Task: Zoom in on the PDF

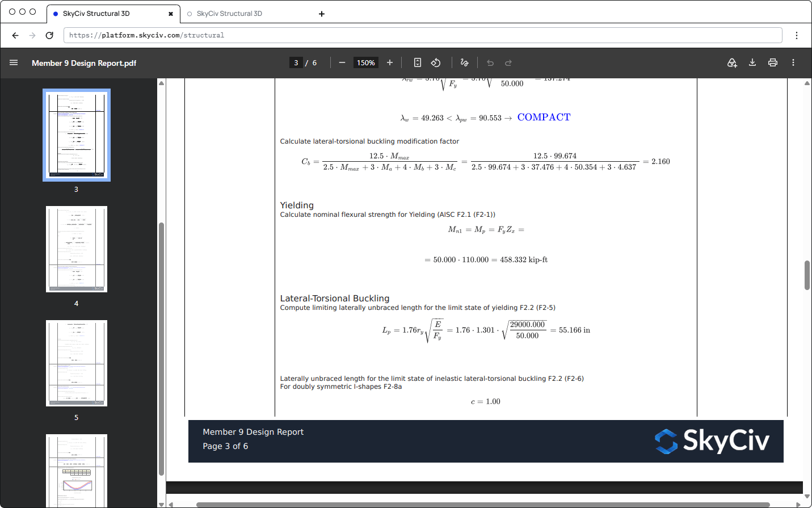Action: pyautogui.click(x=390, y=63)
